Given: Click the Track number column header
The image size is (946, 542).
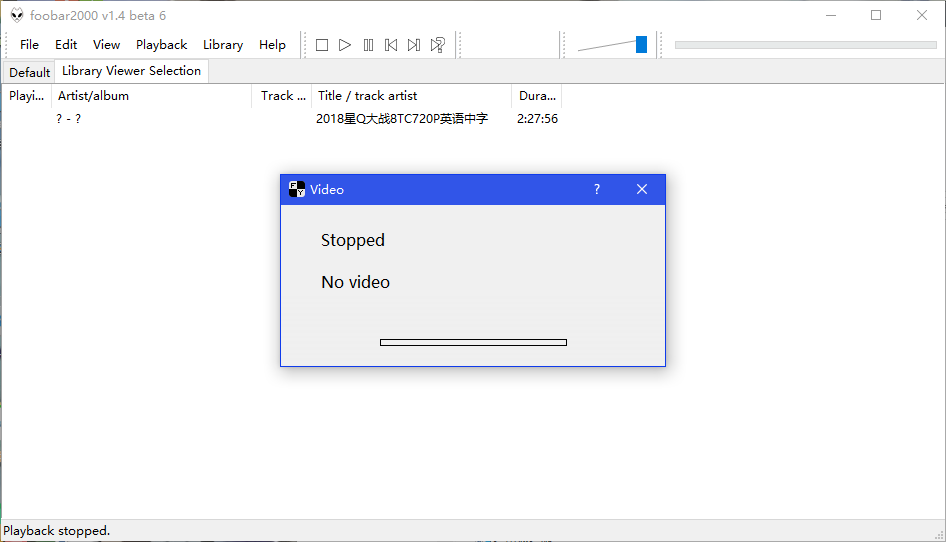Looking at the screenshot, I should (x=282, y=96).
